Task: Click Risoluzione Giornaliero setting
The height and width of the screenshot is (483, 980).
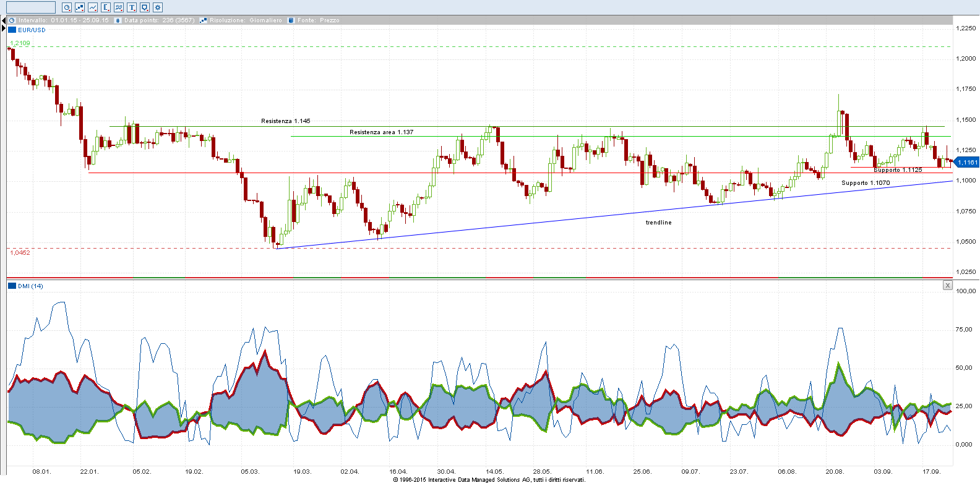Action: 245,20
